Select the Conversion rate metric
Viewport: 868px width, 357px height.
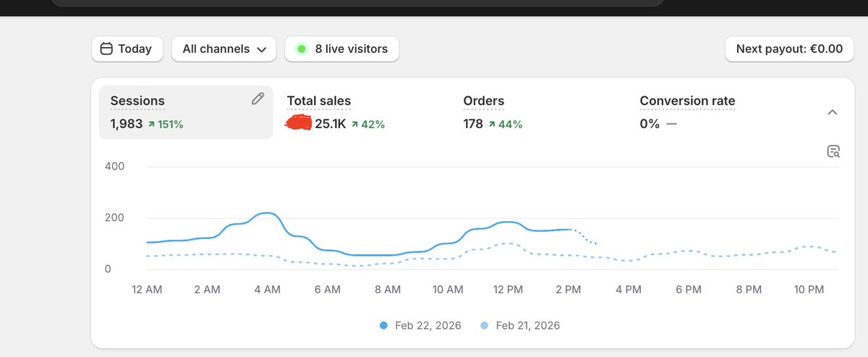tap(687, 101)
